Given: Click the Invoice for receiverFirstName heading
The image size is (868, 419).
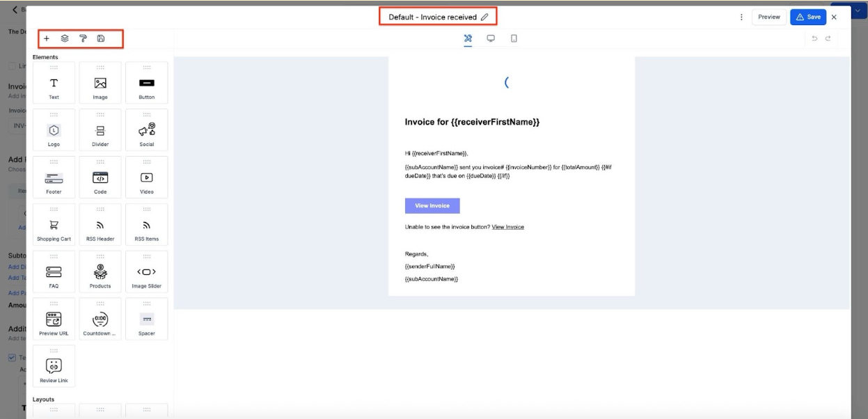Looking at the screenshot, I should click(472, 122).
